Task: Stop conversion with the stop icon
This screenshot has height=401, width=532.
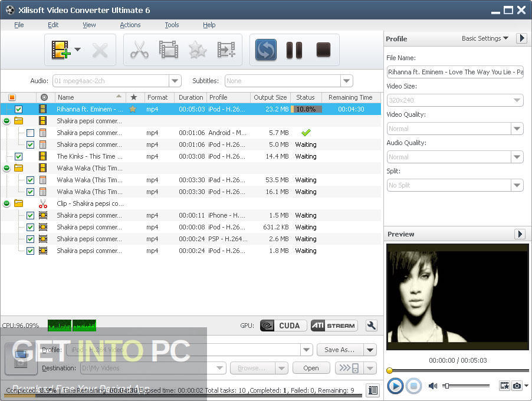Action: tap(323, 50)
